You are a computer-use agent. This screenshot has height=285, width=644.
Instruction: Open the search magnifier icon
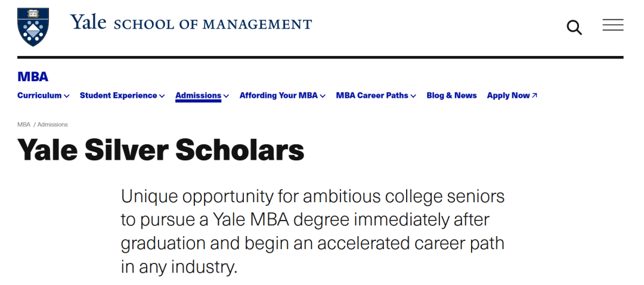click(574, 27)
